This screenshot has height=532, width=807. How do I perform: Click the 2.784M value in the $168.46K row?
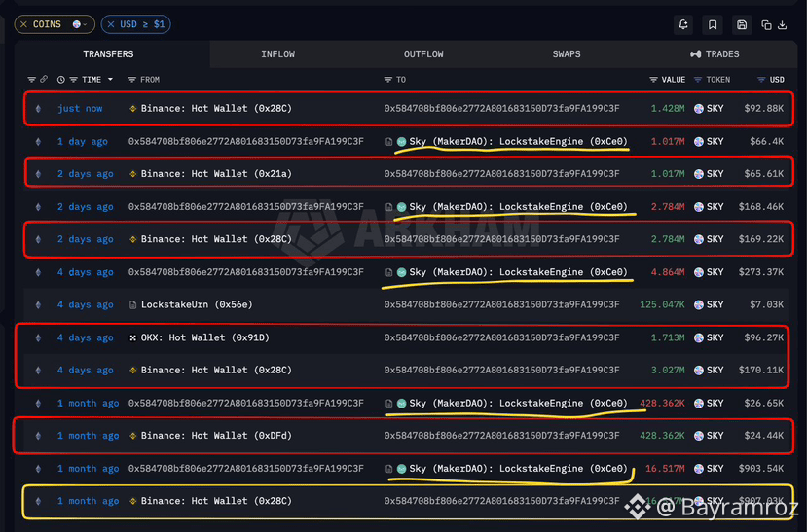[668, 206]
